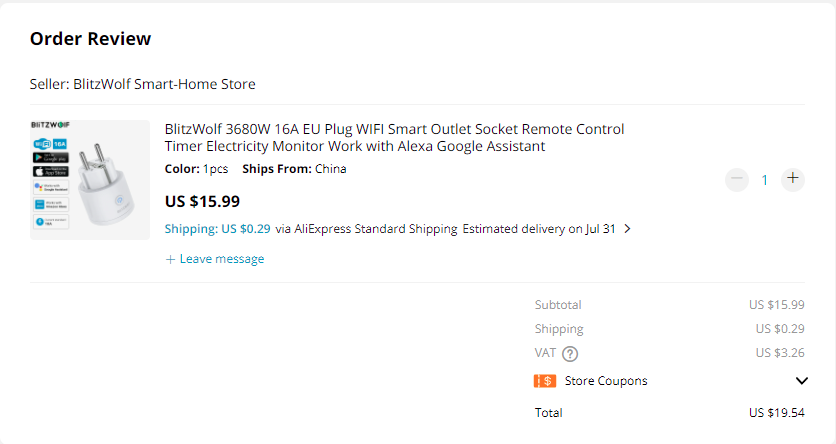Click the Shipping: US $0.29 link
The height and width of the screenshot is (444, 836).
(x=217, y=229)
